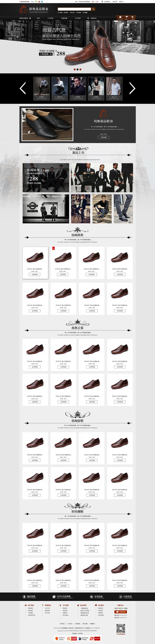Select the second banner slide dot
Viewport: 155px width, 644px height.
(x=77, y=69)
